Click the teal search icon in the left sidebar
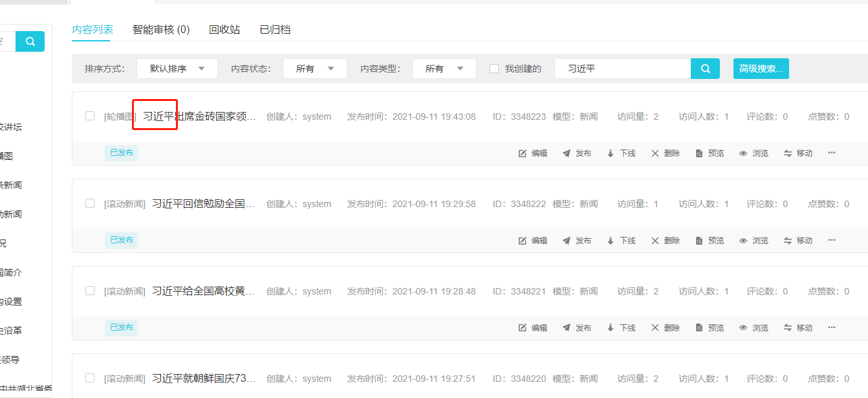 30,41
